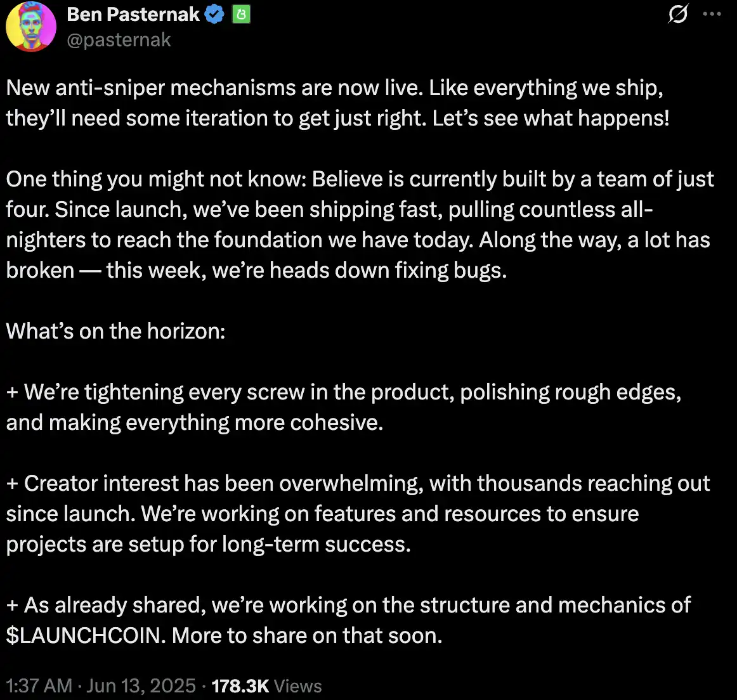Click the green affiliate badge beside the name
Viewport: 737px width, 700px height.
pyautogui.click(x=240, y=14)
